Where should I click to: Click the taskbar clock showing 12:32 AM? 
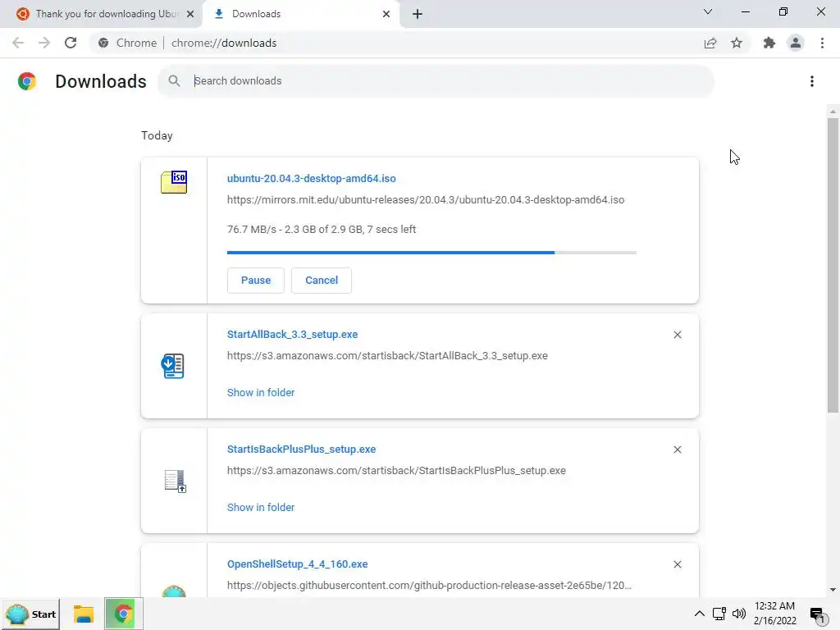[x=774, y=614]
